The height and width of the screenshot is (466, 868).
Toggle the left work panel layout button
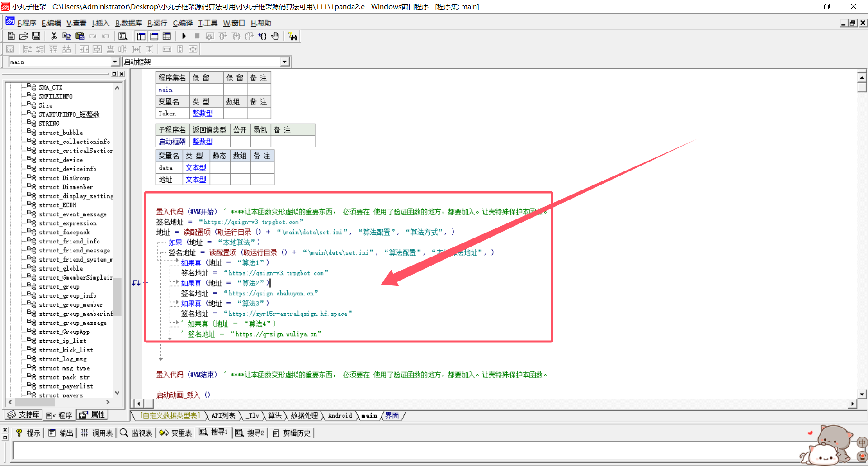coord(141,36)
